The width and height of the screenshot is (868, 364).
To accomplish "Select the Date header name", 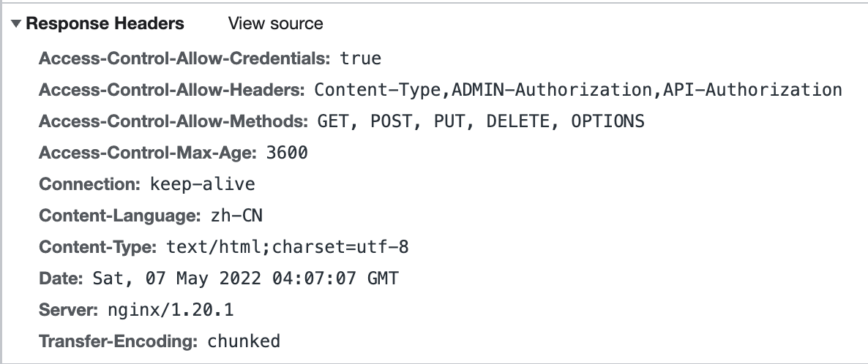I will (61, 278).
